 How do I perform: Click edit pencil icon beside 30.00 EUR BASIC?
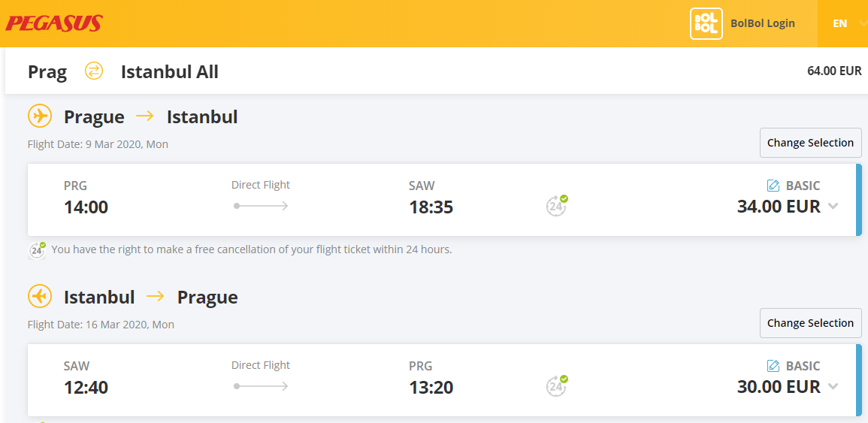(x=773, y=366)
